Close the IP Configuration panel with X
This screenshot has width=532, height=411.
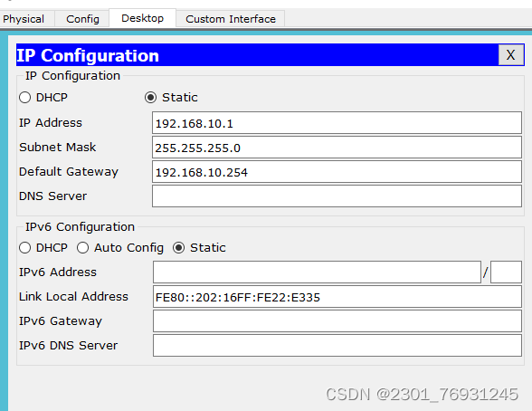pyautogui.click(x=511, y=55)
